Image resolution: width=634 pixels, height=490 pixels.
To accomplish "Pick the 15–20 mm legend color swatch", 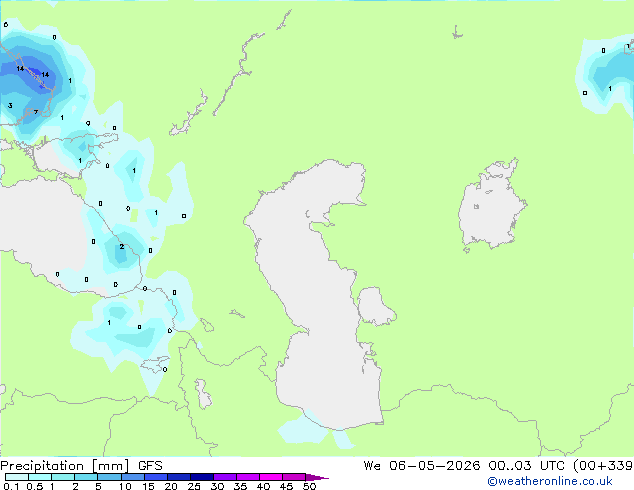I will click(x=156, y=477).
